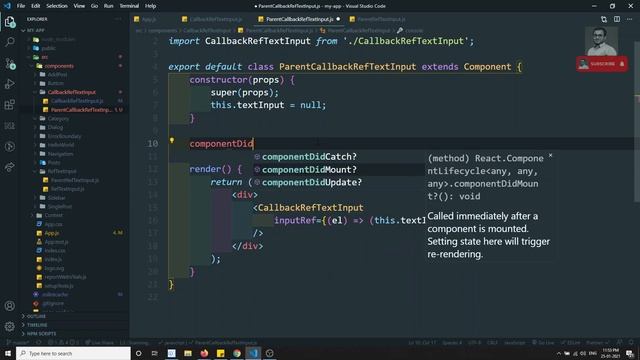Open Sticky Notes from the taskbar
Viewport: 640px width, 360px height.
point(220,353)
